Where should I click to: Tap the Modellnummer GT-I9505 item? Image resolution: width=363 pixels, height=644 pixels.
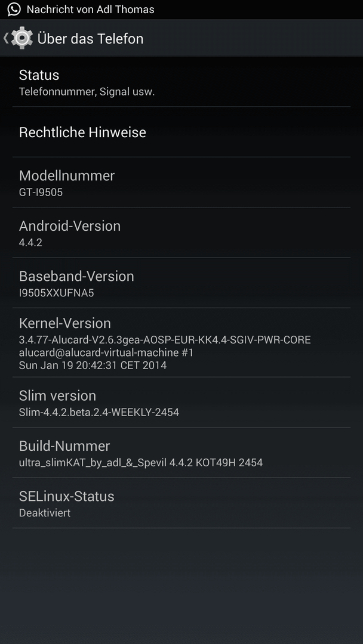[181, 182]
